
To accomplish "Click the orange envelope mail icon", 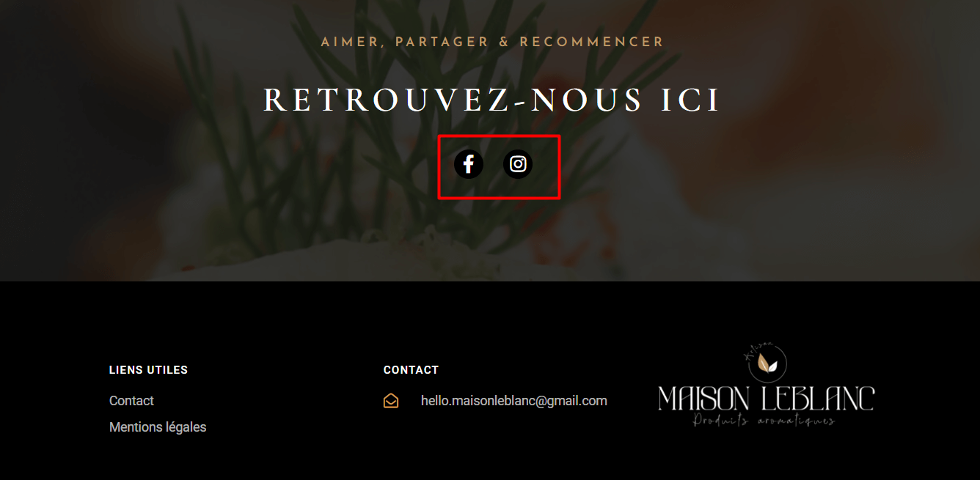I will click(391, 401).
